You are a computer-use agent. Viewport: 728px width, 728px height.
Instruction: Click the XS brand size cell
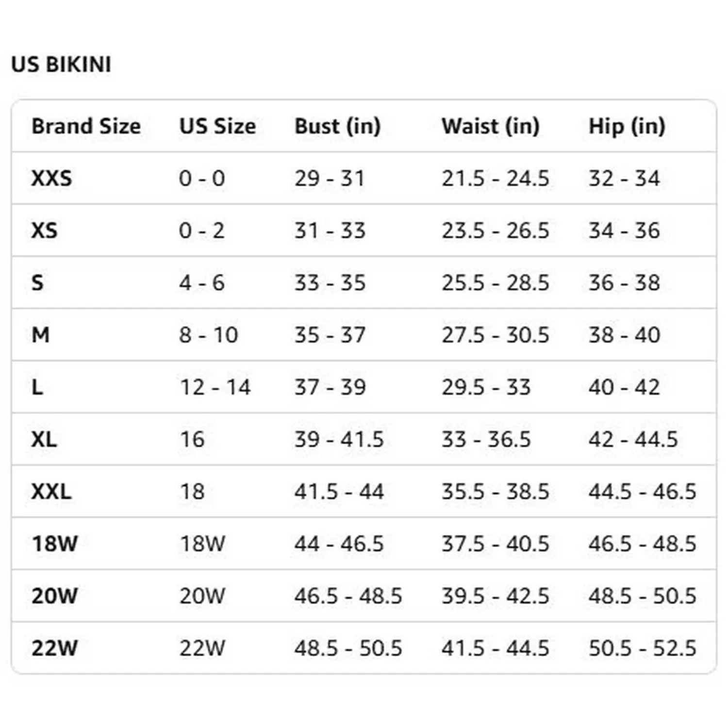[x=44, y=231]
